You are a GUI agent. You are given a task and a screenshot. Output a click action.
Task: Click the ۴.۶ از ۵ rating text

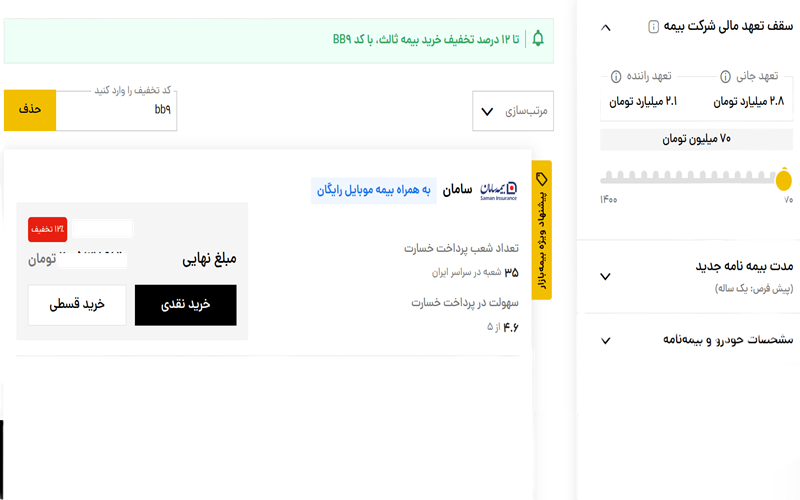[503, 327]
